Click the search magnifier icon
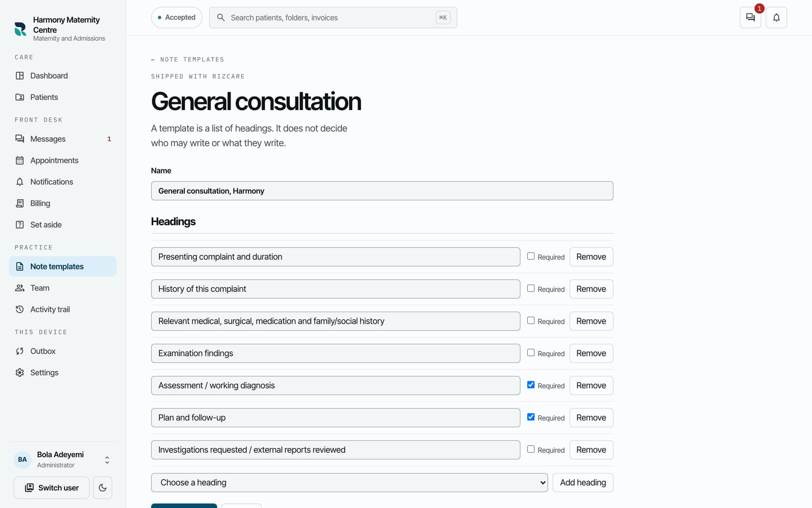 [221, 17]
